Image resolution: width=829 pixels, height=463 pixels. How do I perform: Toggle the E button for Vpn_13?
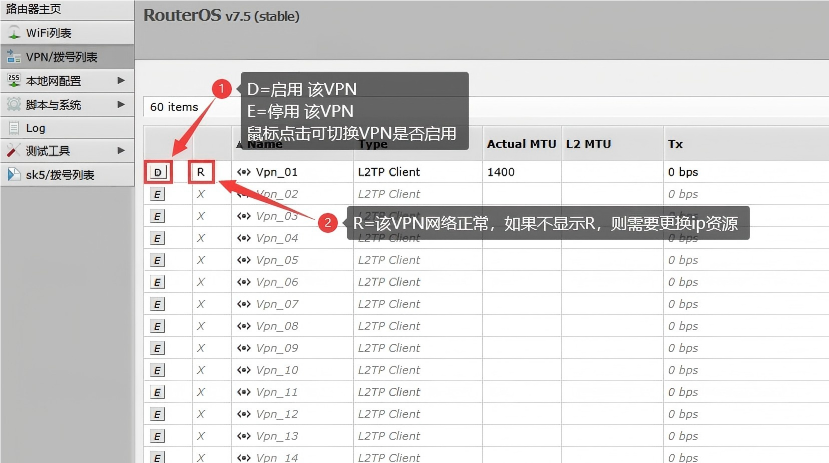tap(157, 437)
